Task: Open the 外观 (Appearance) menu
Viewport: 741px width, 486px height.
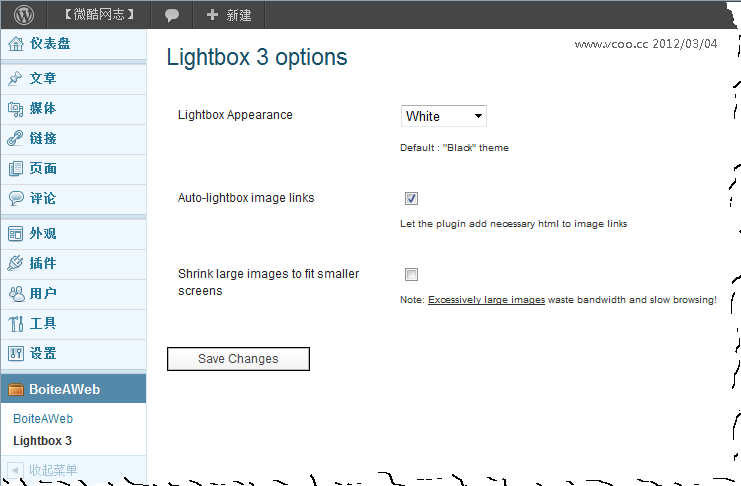Action: pyautogui.click(x=43, y=234)
